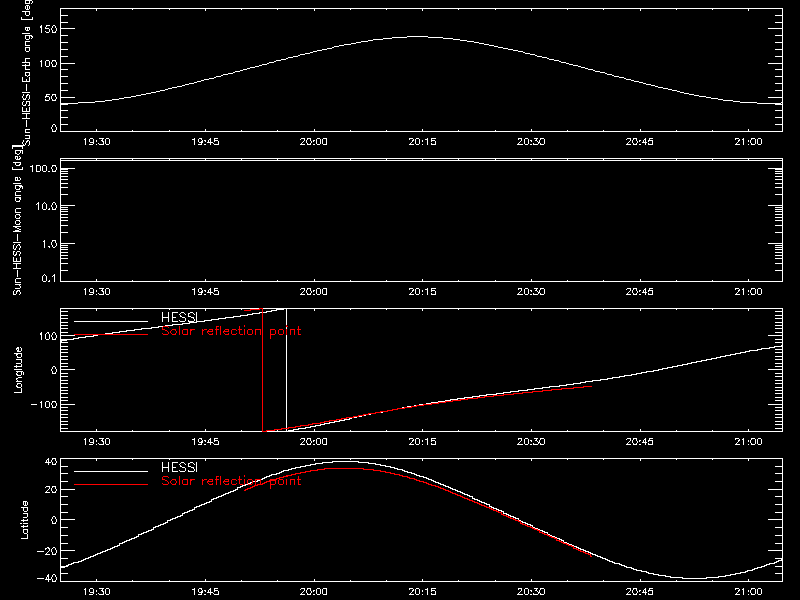Select Solar reflection point legend in Latitude plot
Viewport: 800px width, 600px height.
(x=231, y=481)
